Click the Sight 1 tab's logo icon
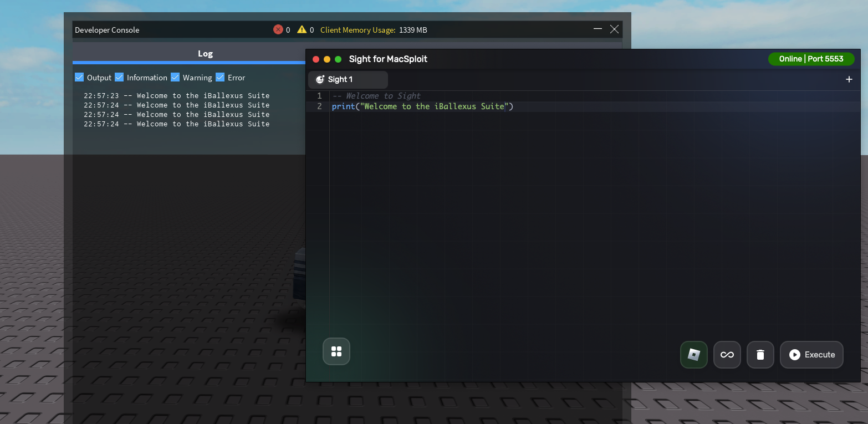The width and height of the screenshot is (868, 424). (320, 79)
